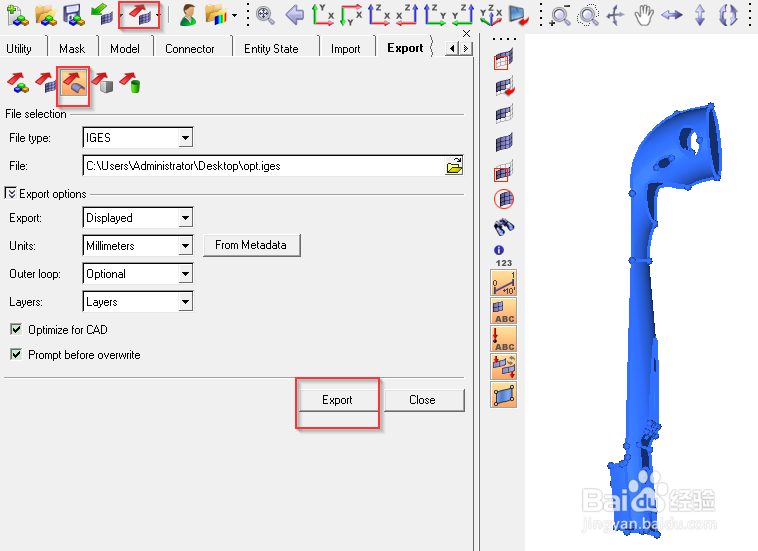Image resolution: width=758 pixels, height=551 pixels.
Task: Select the Export Geometry icon
Action: 74,83
